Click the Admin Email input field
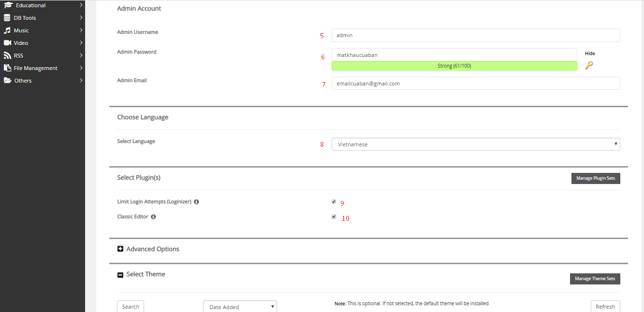 pyautogui.click(x=476, y=84)
